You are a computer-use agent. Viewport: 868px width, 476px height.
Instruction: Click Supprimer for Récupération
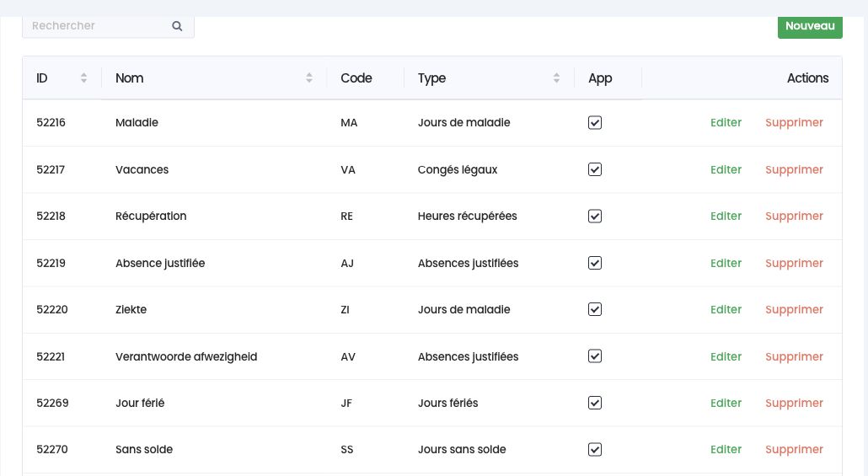(794, 217)
